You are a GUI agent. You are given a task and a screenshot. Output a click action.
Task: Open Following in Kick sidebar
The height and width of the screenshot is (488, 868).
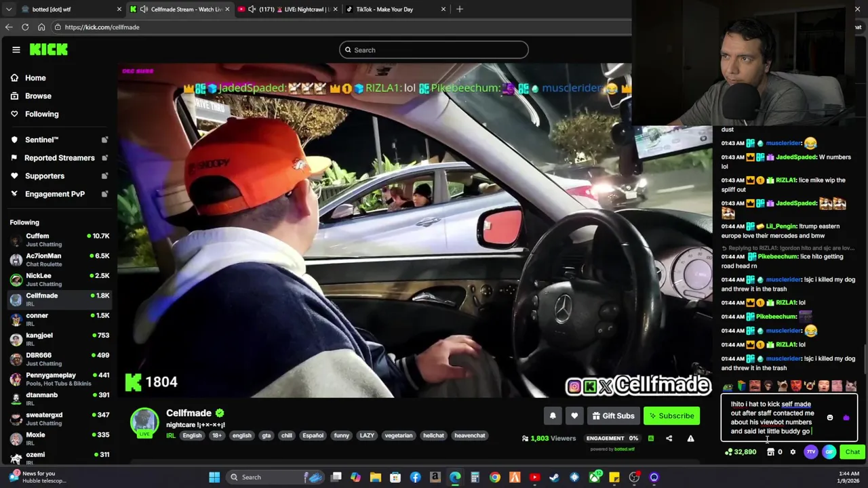click(x=41, y=114)
